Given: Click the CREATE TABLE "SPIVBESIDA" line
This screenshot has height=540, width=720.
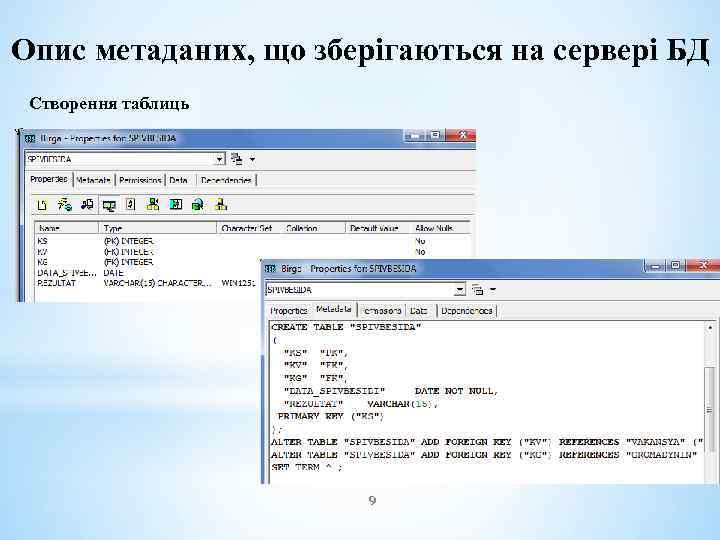Looking at the screenshot, I should (x=346, y=327).
